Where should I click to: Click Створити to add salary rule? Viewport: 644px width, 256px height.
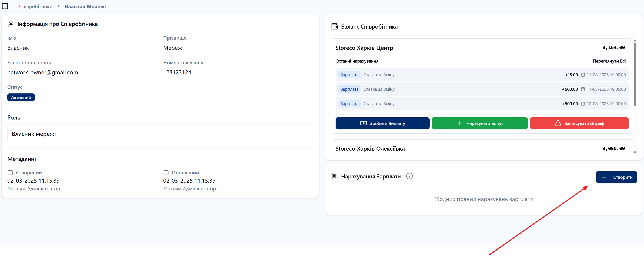tap(616, 177)
